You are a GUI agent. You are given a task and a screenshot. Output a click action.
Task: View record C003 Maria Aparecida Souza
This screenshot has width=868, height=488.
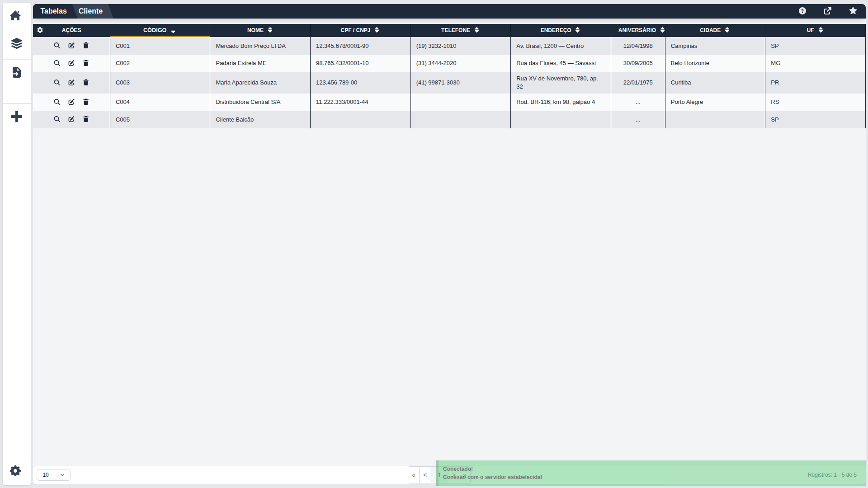click(x=57, y=82)
